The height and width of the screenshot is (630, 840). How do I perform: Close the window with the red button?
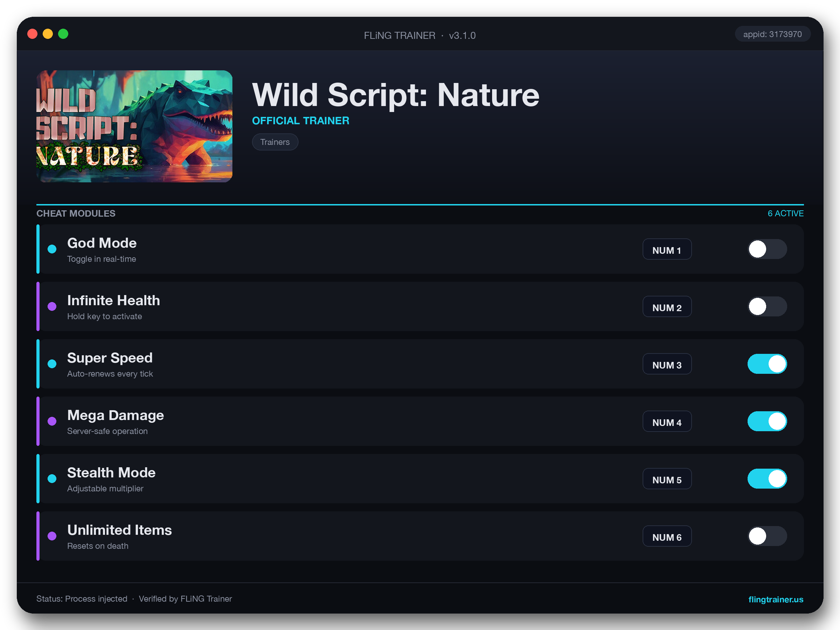[33, 34]
